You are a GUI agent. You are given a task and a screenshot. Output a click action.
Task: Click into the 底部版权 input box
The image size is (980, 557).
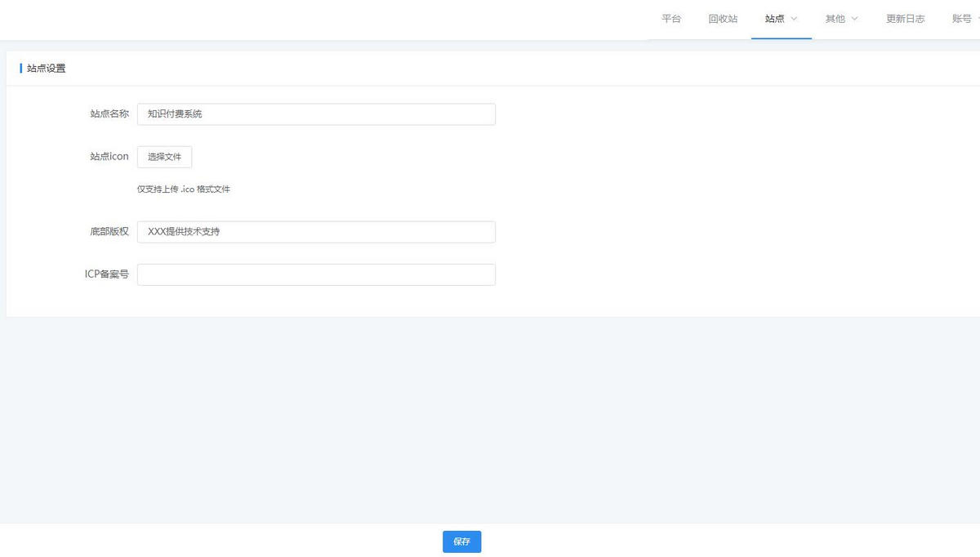point(316,232)
